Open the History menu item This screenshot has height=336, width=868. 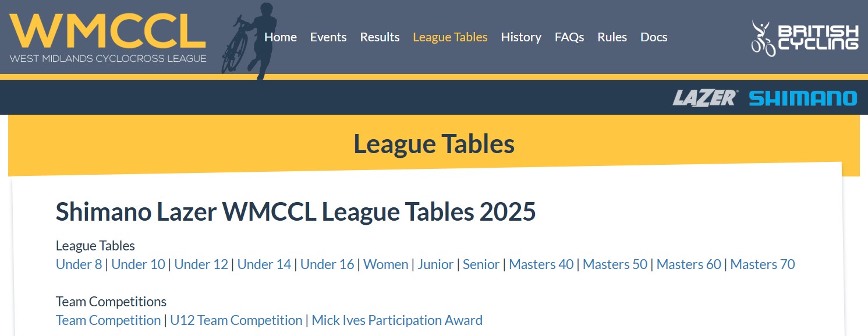[x=521, y=37]
